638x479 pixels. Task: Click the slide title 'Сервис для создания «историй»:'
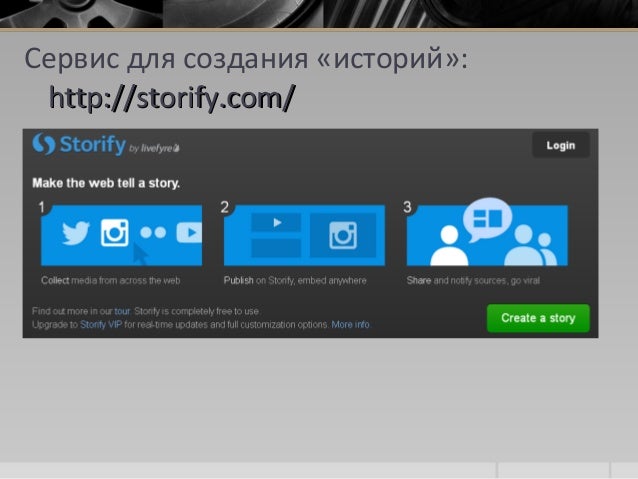[x=247, y=59]
